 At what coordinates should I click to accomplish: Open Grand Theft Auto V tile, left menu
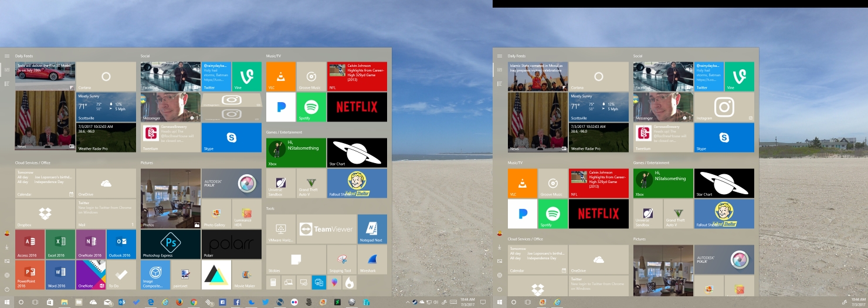pos(311,183)
